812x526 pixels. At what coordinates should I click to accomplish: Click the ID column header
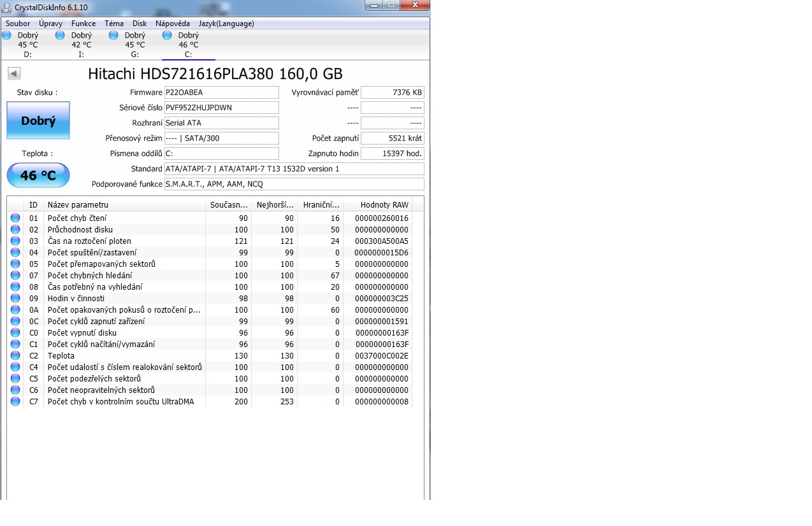point(33,204)
